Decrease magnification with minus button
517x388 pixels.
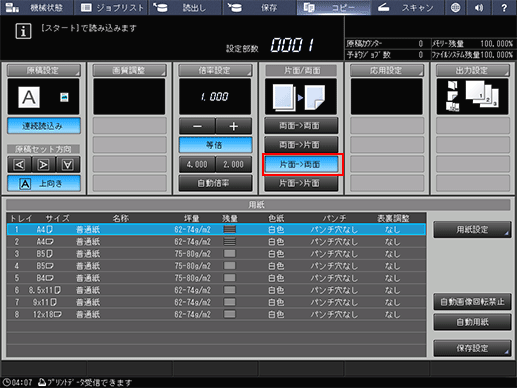pyautogui.click(x=197, y=126)
